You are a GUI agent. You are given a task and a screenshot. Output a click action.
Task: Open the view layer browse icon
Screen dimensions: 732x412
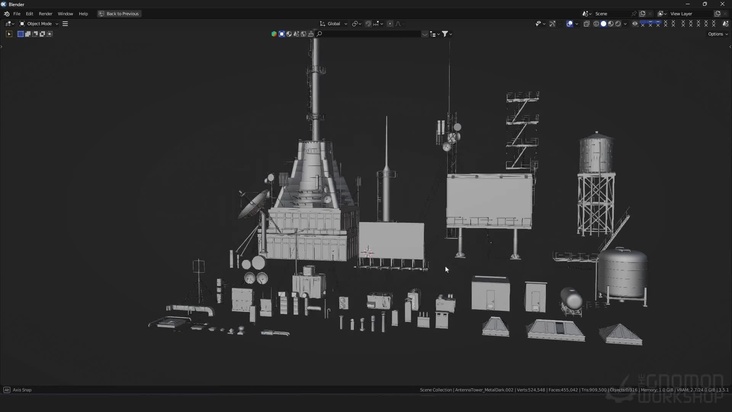(x=662, y=14)
